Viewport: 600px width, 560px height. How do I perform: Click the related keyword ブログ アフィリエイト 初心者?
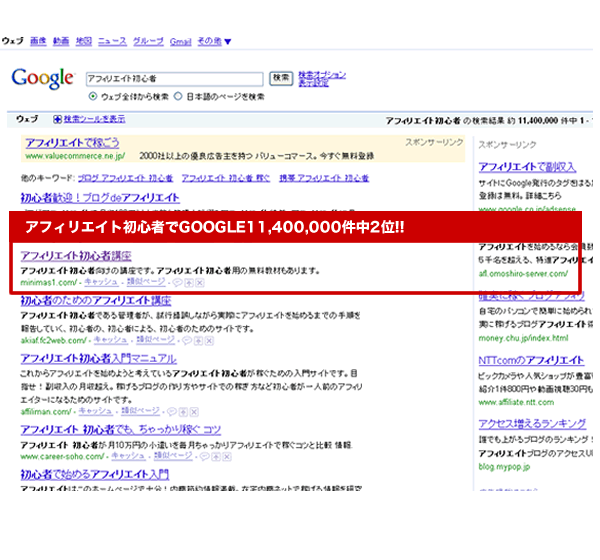126,178
